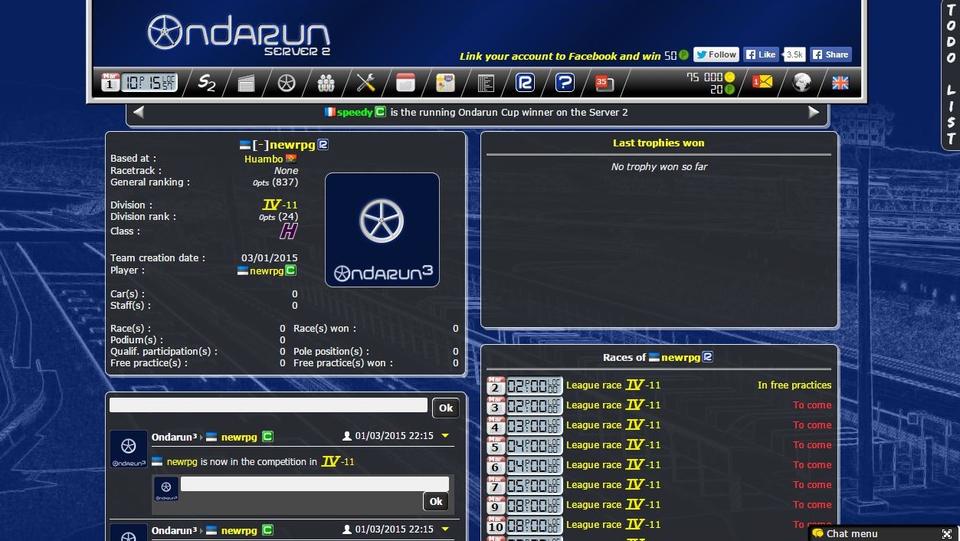The image size is (960, 541).
Task: Open League race IV-11 on March 6
Action: pos(613,465)
